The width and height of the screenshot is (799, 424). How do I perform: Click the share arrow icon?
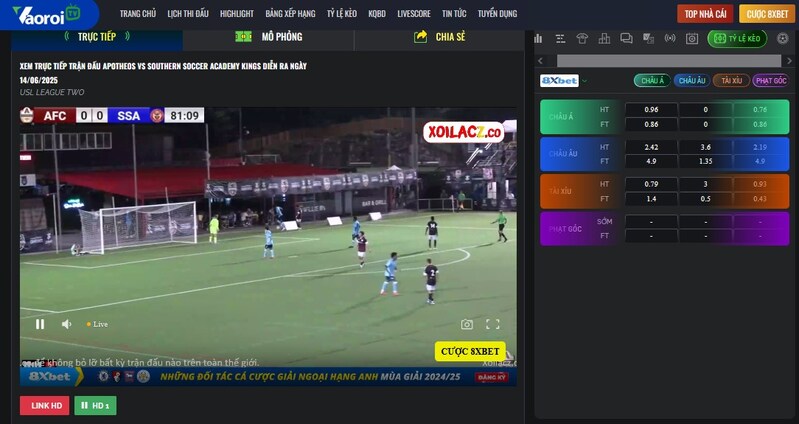(420, 37)
